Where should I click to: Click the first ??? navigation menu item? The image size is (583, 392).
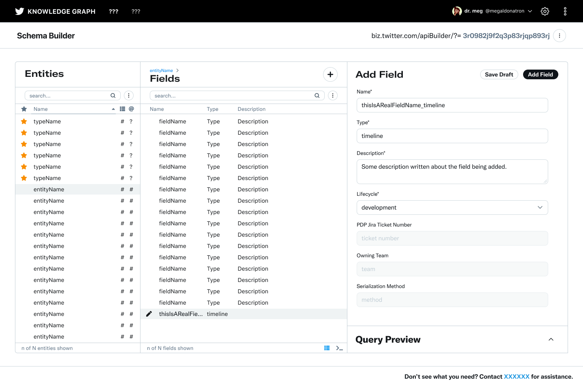pos(114,11)
